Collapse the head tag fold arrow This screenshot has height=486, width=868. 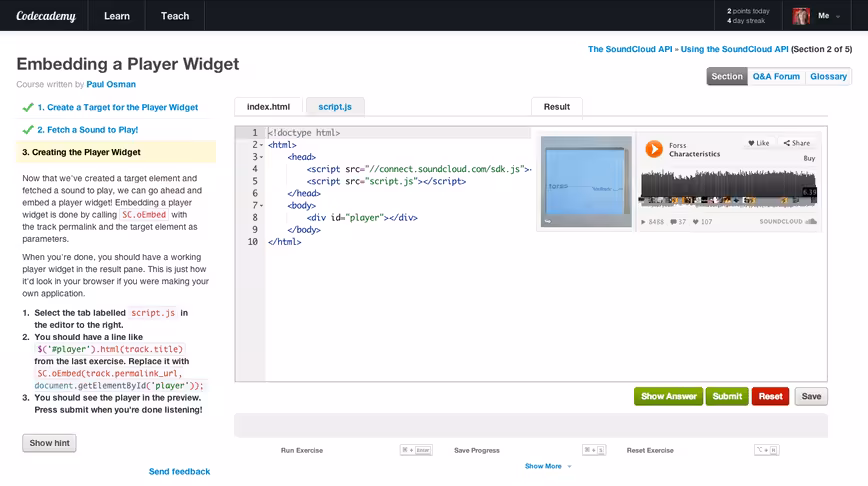(261, 157)
